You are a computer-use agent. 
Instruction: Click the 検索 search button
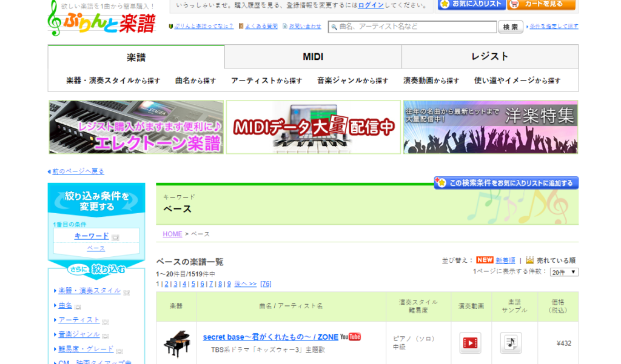[x=510, y=27]
